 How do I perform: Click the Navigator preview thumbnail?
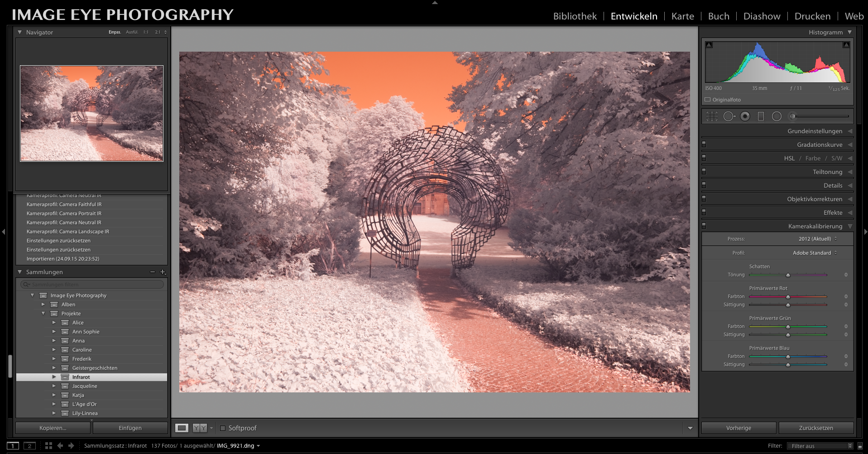pos(91,113)
